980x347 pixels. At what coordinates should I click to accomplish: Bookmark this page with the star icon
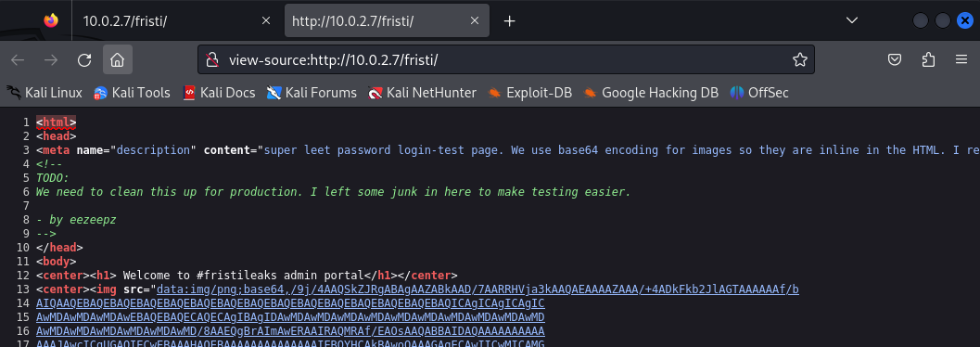799,60
